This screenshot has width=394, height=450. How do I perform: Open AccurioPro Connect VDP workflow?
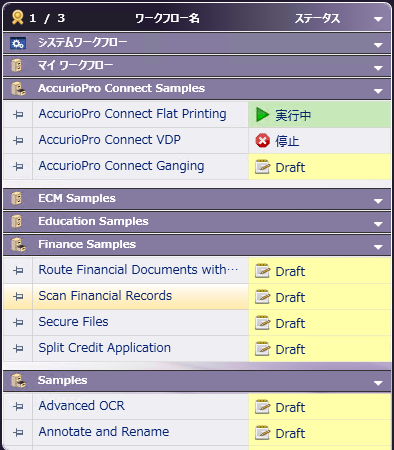tap(110, 140)
